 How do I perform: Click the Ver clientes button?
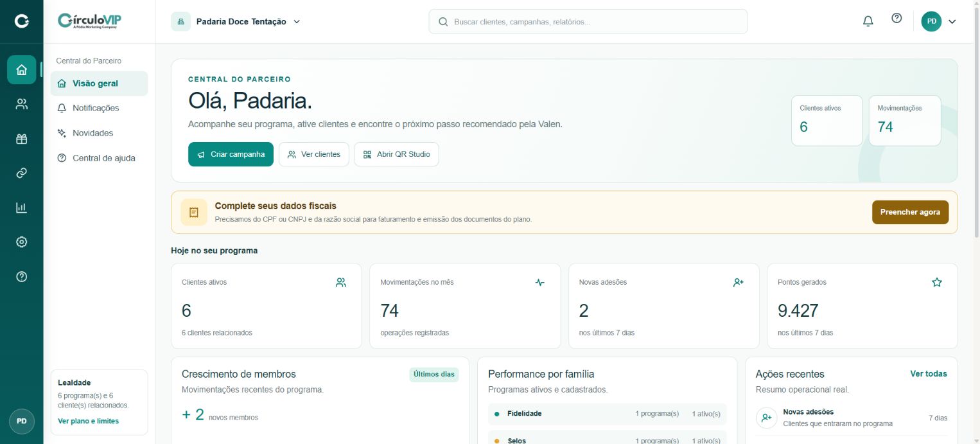[314, 154]
